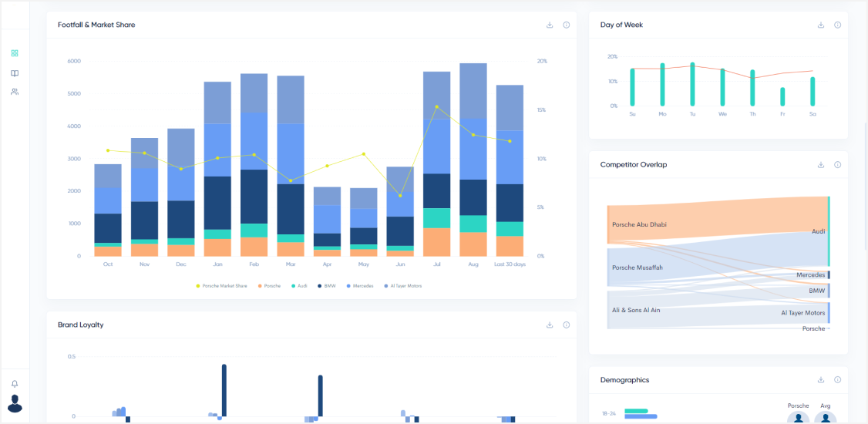Viewport: 868px width, 424px height.
Task: Open the users icon in sidebar
Action: [x=15, y=92]
